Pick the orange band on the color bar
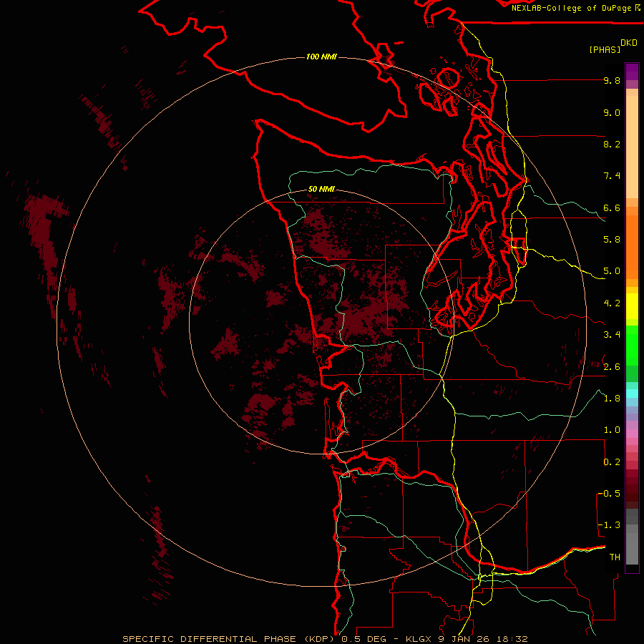This screenshot has height=644, width=644. tap(632, 247)
